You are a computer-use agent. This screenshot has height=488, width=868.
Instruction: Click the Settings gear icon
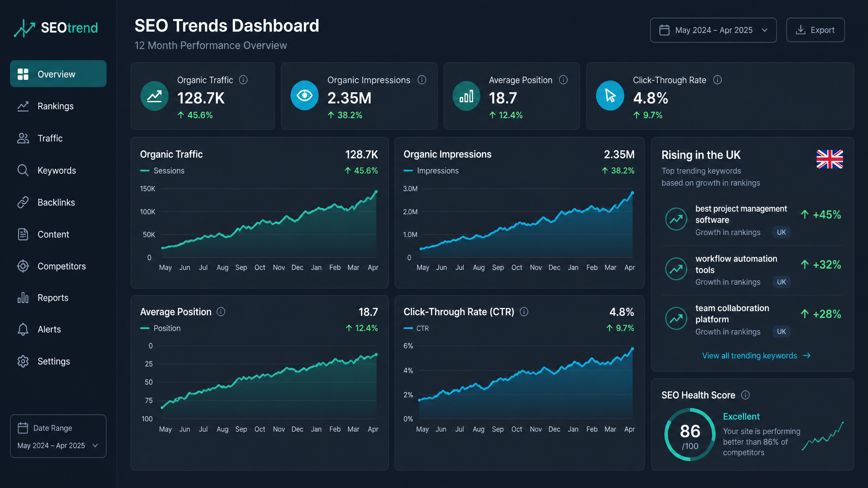coord(23,361)
